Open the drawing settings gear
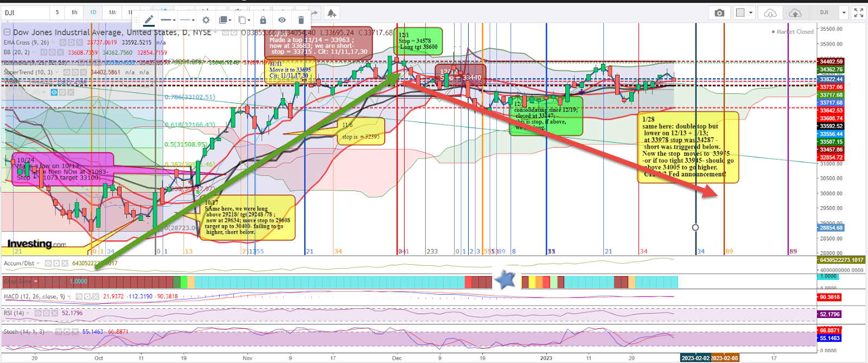Screen dimensions: 868x363 206,20
